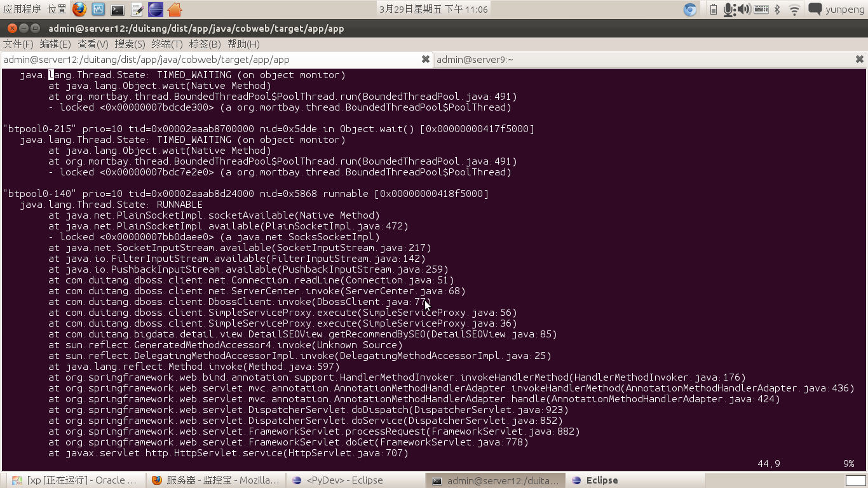Switch to admin@server12 terminal taskbar entry

click(496, 480)
